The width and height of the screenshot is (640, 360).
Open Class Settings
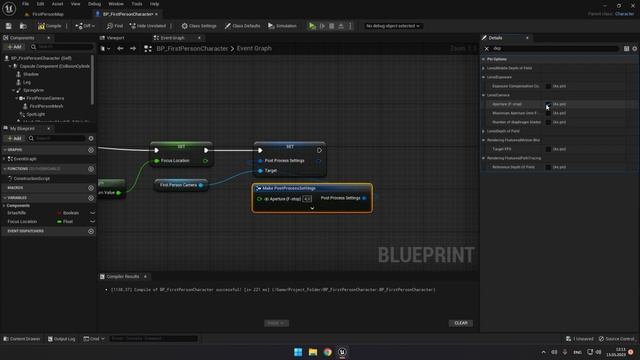pyautogui.click(x=199, y=26)
